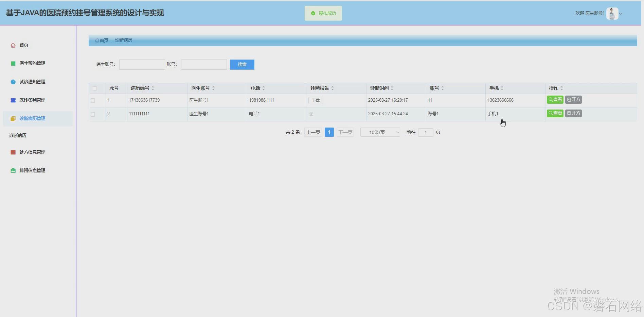
Task: Click the green 排班信息管理 sidebar icon
Action: (13, 171)
